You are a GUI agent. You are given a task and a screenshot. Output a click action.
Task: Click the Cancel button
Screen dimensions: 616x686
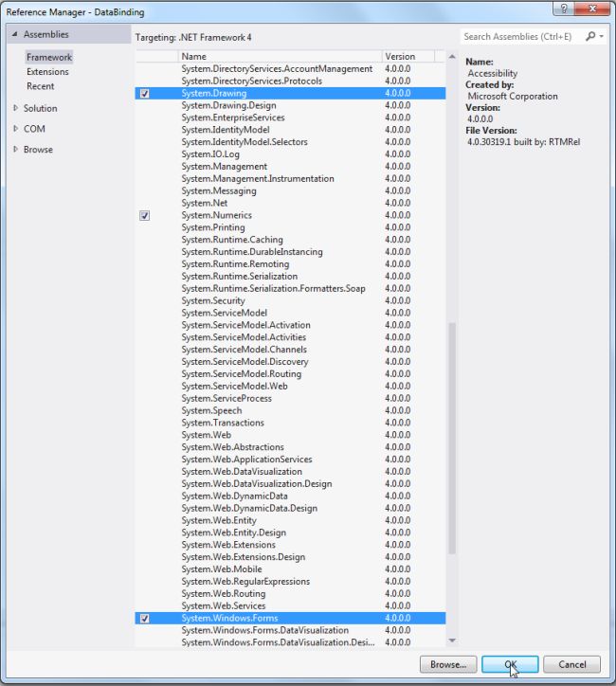click(x=571, y=664)
